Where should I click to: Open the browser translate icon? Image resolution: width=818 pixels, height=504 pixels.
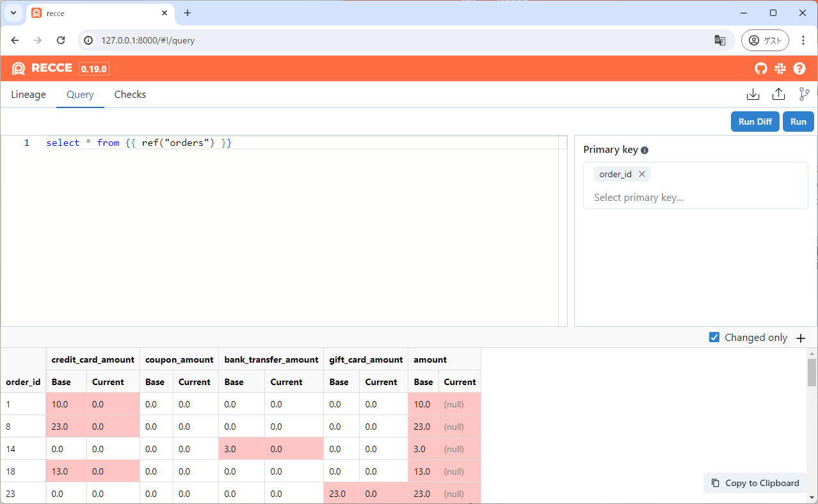pyautogui.click(x=720, y=40)
